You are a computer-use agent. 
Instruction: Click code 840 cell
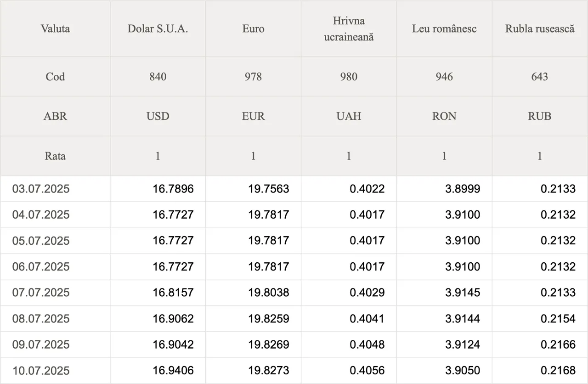[158, 77]
